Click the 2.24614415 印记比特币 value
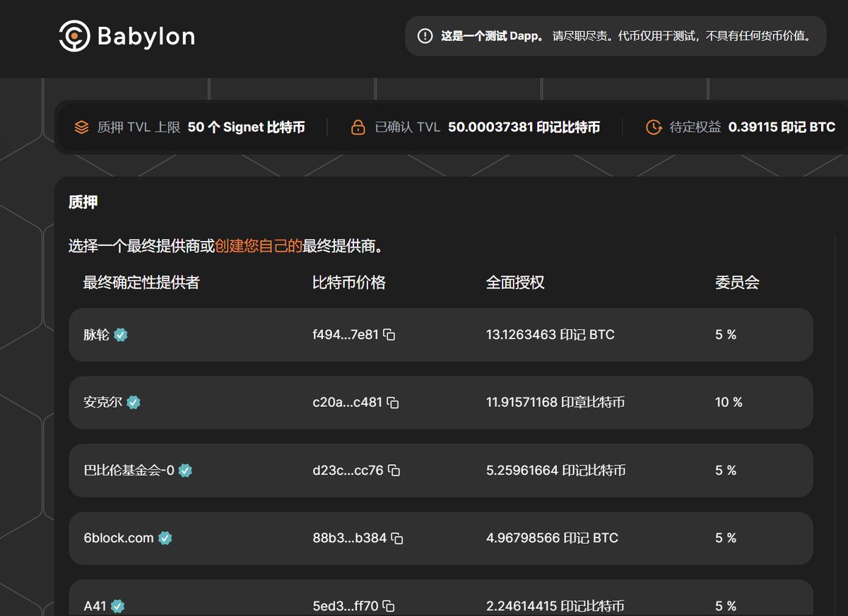The height and width of the screenshot is (616, 848). [555, 606]
